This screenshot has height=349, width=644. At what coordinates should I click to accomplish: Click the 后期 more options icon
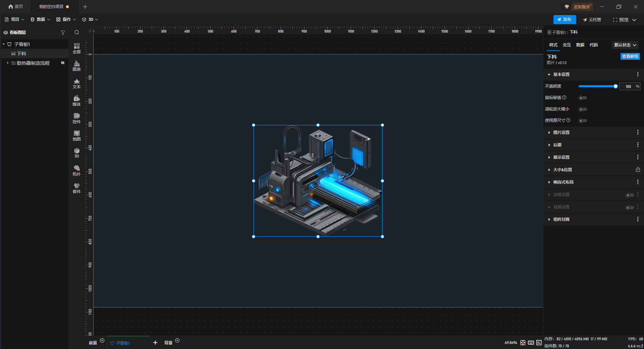638,145
